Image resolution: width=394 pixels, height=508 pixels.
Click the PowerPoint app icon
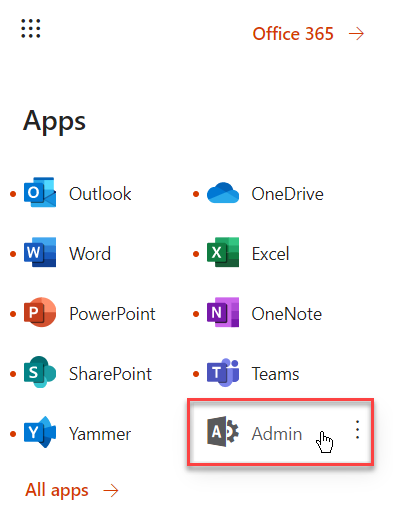tap(40, 312)
